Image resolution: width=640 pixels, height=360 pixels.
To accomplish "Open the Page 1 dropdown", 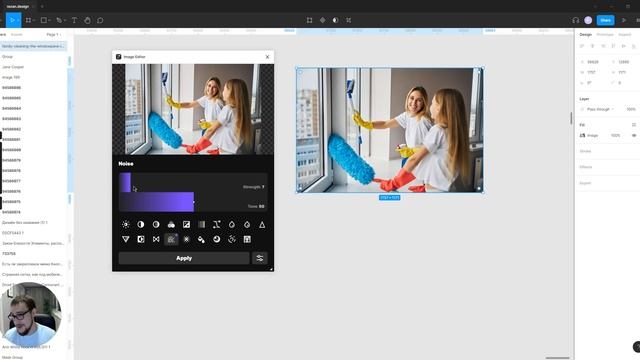I will [53, 35].
